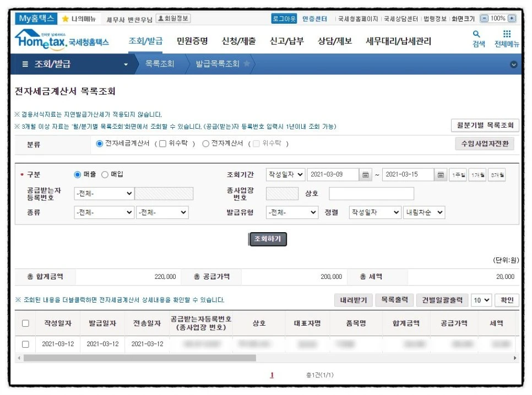Select the 매입 radio button
The width and height of the screenshot is (532, 395).
point(106,174)
